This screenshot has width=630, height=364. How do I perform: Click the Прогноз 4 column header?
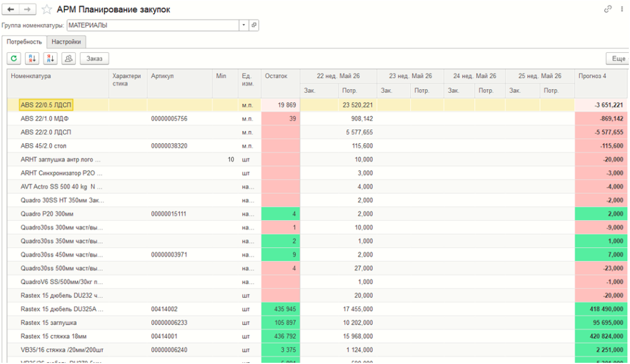click(600, 84)
